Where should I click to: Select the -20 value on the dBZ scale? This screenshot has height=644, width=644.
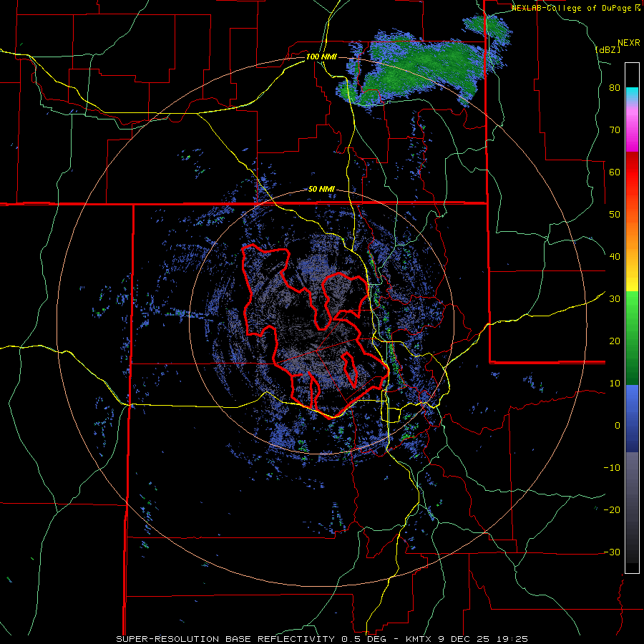click(612, 509)
